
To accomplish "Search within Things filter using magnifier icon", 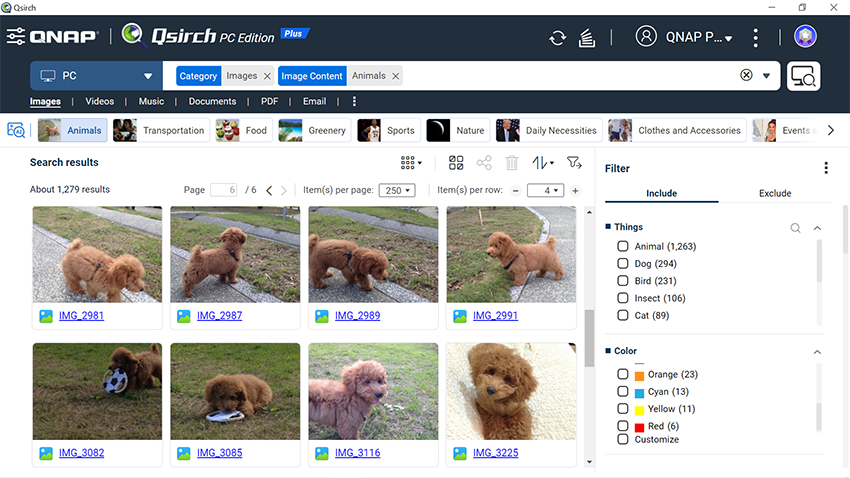I will click(x=795, y=228).
